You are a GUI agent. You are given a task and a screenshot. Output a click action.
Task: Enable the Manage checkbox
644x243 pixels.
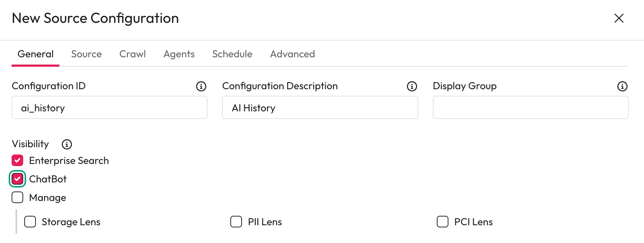click(17, 197)
